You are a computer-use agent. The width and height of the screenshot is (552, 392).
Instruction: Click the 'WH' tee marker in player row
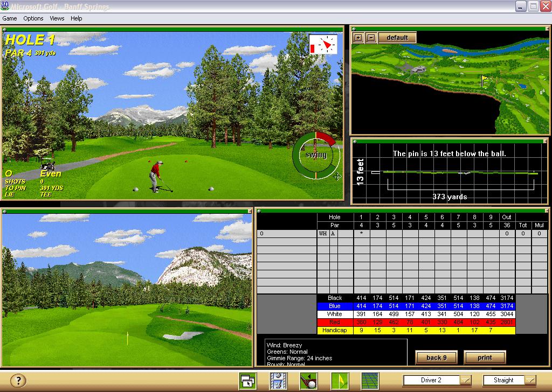click(x=323, y=234)
